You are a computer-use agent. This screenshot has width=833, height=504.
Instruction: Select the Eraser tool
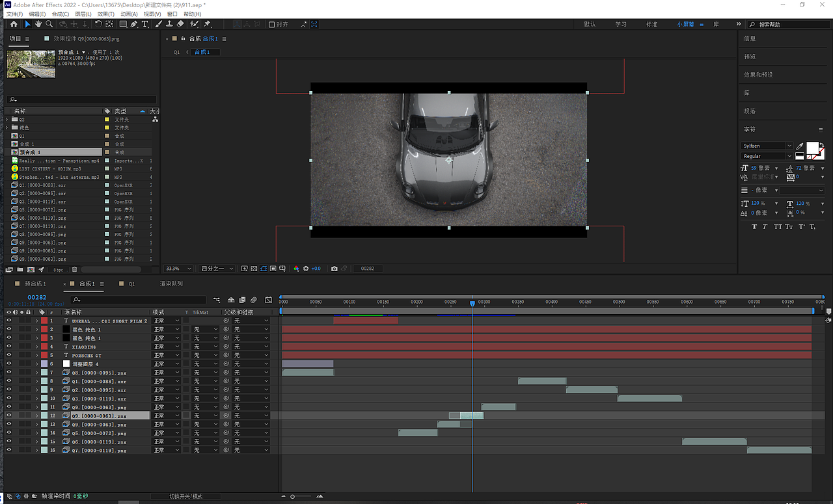coord(180,24)
